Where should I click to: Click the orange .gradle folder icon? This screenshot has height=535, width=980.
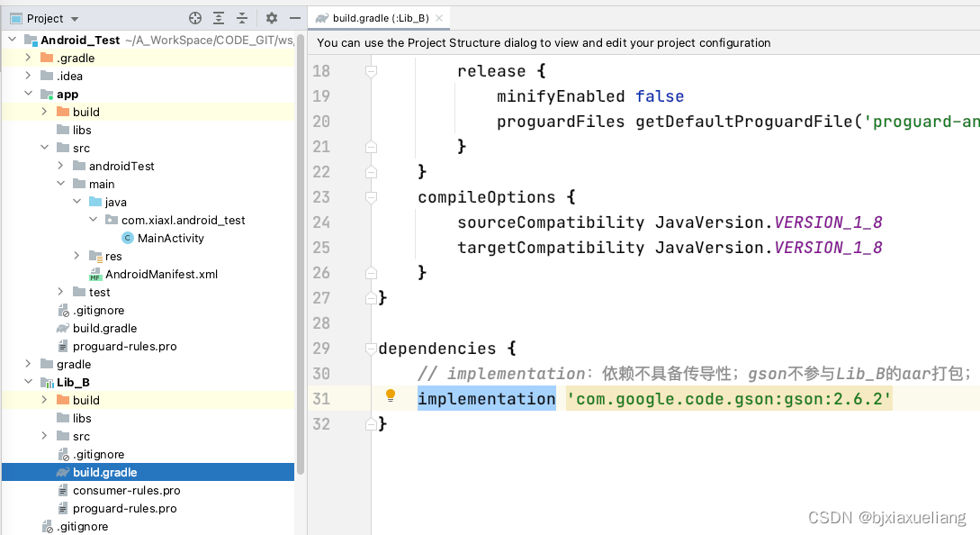47,58
